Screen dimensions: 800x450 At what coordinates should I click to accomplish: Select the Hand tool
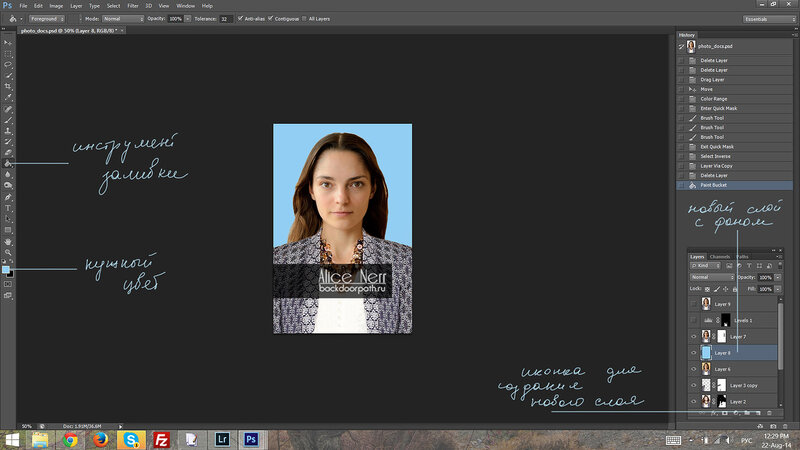[x=8, y=242]
